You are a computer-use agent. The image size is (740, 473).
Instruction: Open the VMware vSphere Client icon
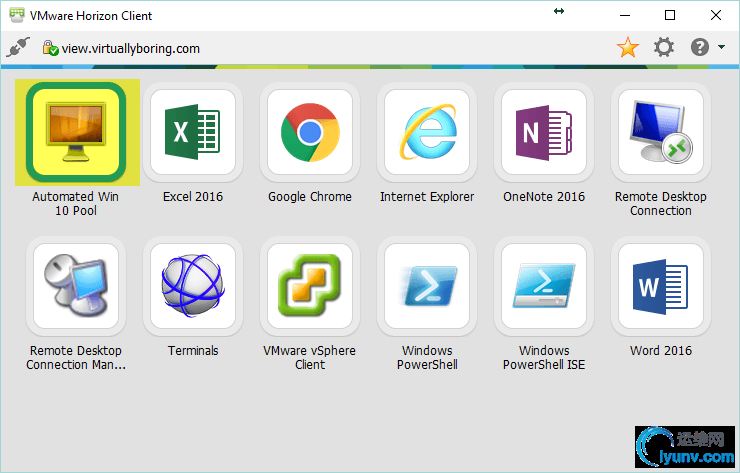310,286
